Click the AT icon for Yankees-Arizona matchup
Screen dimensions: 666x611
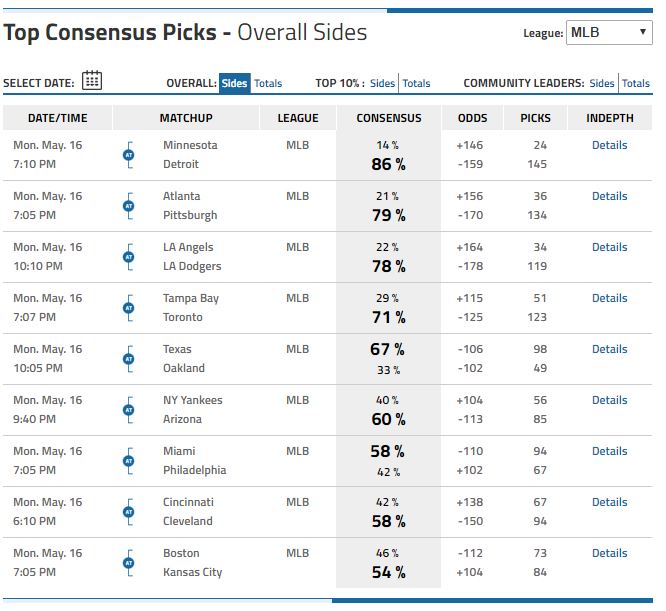pyautogui.click(x=128, y=410)
